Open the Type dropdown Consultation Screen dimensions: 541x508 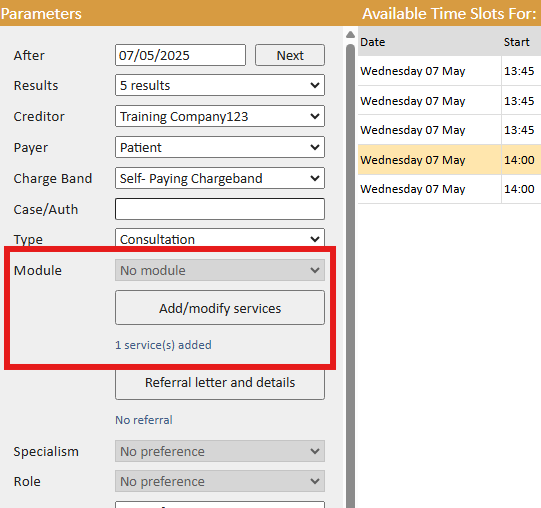[x=220, y=238]
